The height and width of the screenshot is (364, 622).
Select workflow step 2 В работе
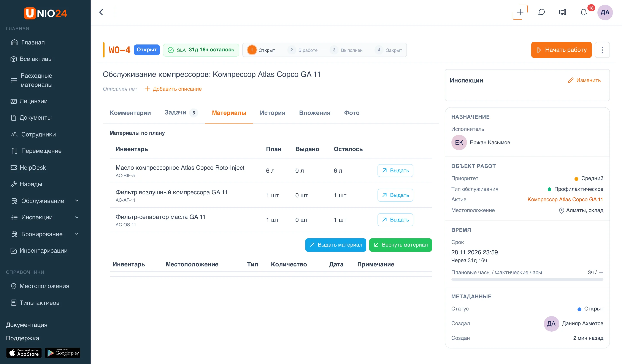click(x=303, y=50)
